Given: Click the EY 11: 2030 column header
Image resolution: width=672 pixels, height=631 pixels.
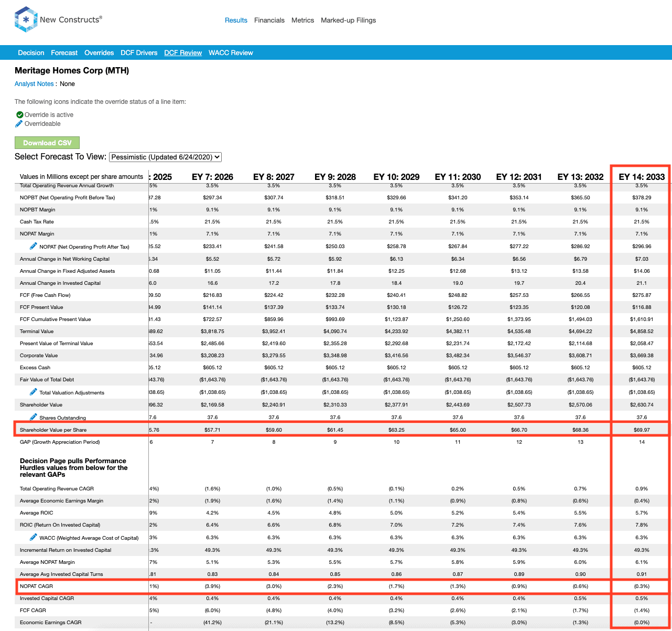Looking at the screenshot, I should (458, 177).
